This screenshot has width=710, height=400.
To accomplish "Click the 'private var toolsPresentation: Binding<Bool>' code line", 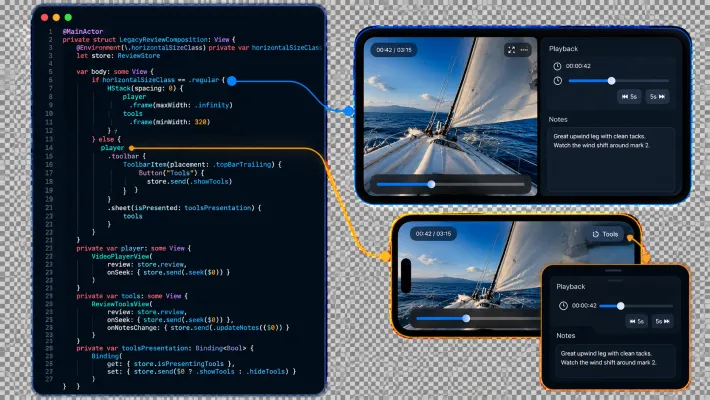I will 165,348.
